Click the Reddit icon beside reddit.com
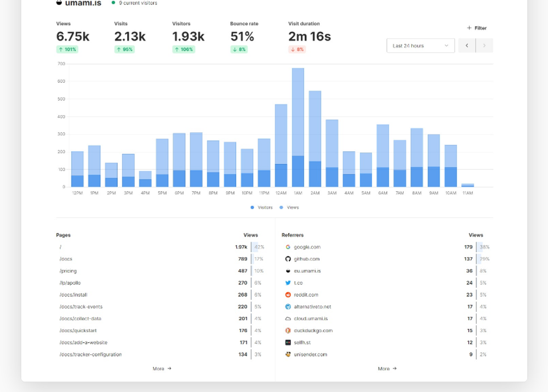Viewport: 548px width, 392px height. (288, 295)
